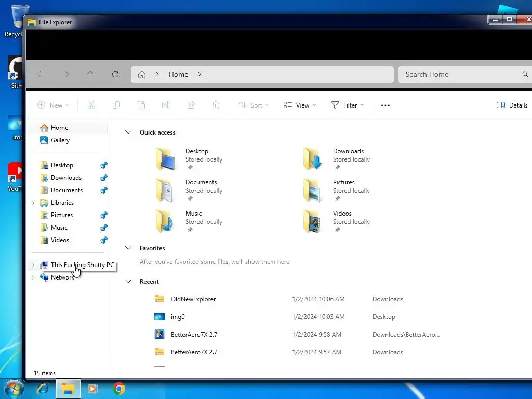Expand the Network tree node arrow
The height and width of the screenshot is (399, 532).
33,277
